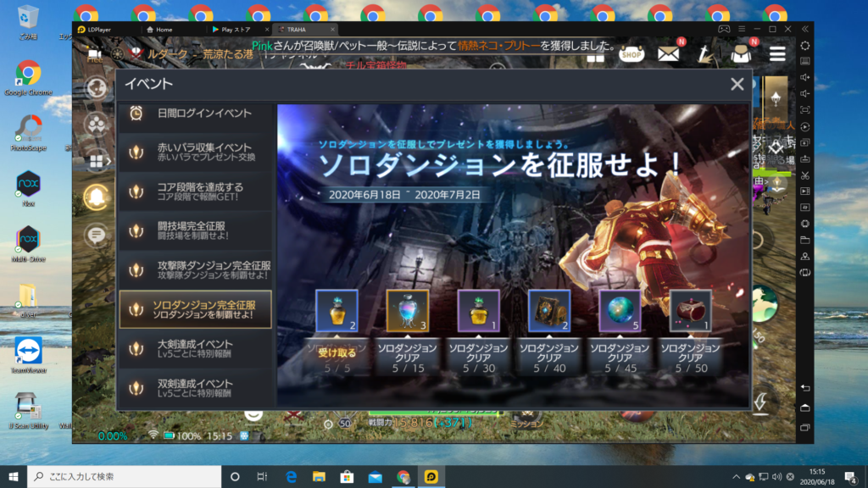This screenshot has height=488, width=868.
Task: Open the chat bubble icon in game
Action: (x=97, y=236)
